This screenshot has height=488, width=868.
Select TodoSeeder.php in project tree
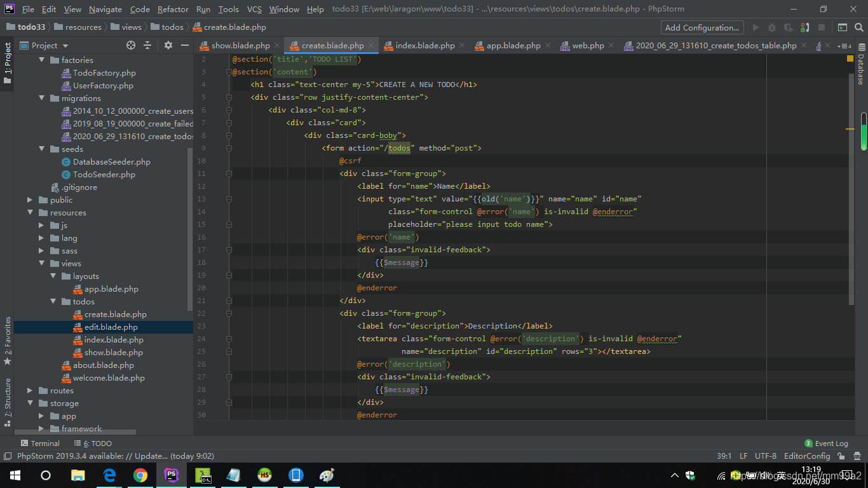click(104, 174)
